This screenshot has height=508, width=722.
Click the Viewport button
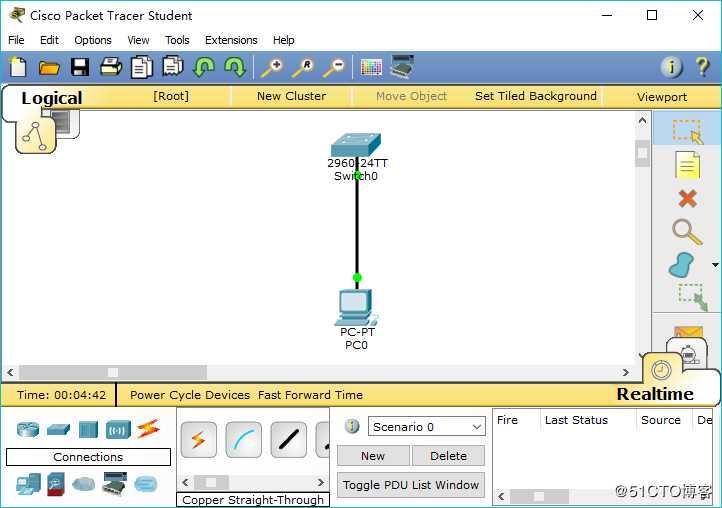pyautogui.click(x=662, y=97)
